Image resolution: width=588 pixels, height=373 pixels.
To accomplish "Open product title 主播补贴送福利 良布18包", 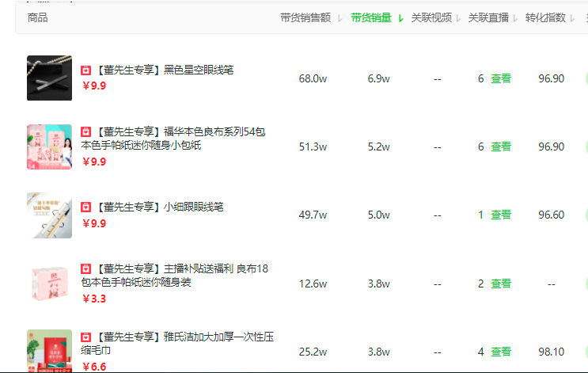I will (175, 275).
